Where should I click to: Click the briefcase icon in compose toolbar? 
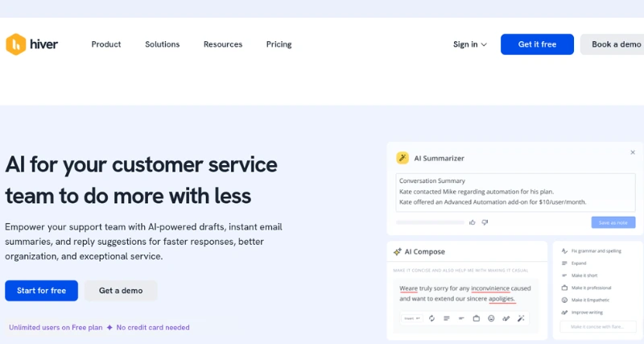476,318
